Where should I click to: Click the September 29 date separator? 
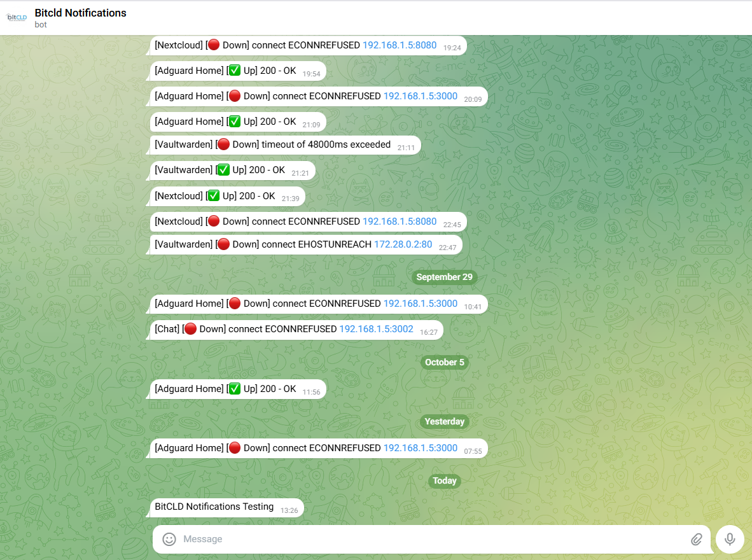[x=444, y=277]
